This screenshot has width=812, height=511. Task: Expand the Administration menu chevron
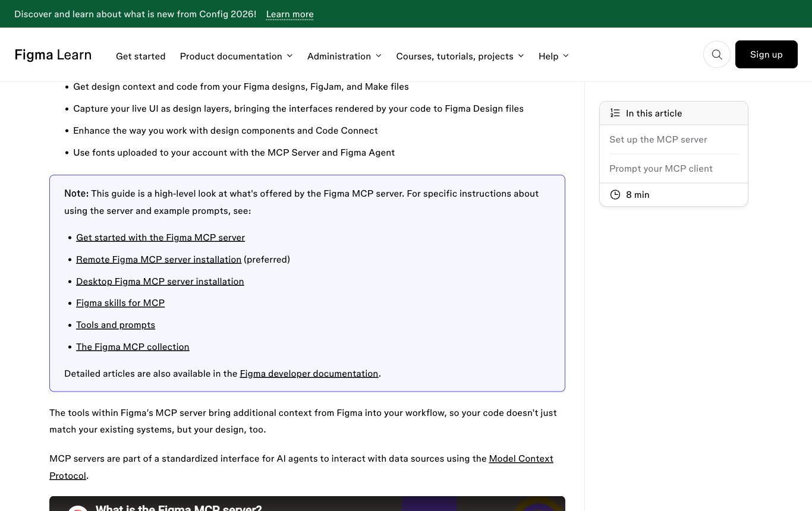[x=379, y=56]
